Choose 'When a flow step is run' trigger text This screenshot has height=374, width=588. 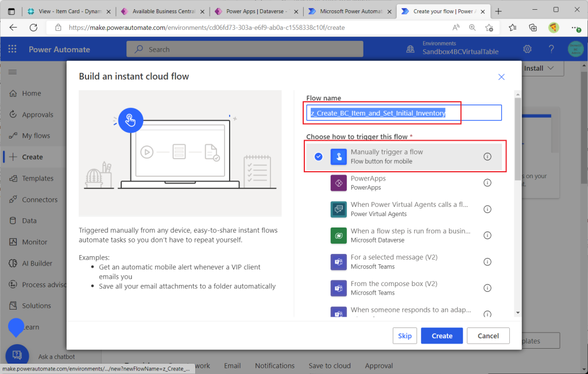[x=410, y=231]
